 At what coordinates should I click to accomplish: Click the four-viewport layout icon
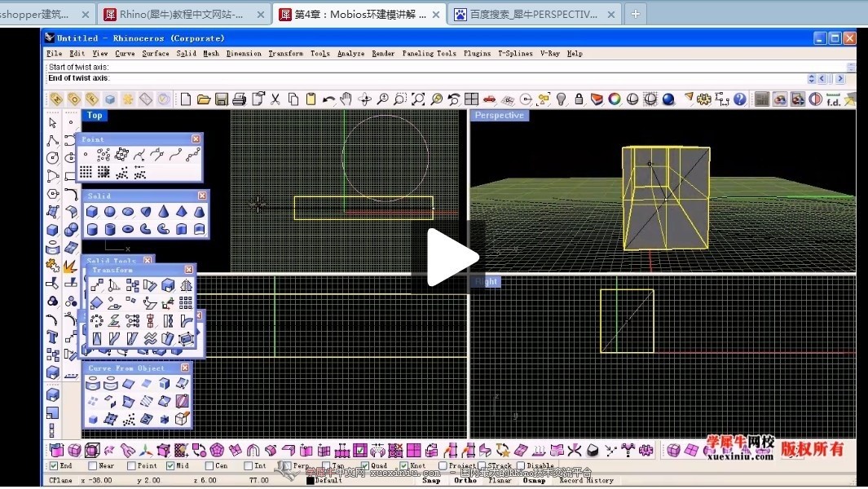(x=472, y=99)
